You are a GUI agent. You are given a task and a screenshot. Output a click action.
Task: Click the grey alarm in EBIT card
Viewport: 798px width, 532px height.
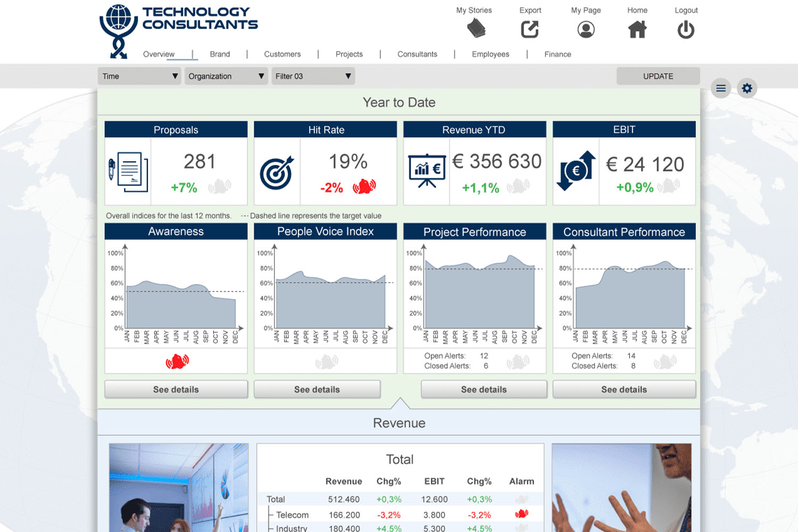click(x=668, y=186)
